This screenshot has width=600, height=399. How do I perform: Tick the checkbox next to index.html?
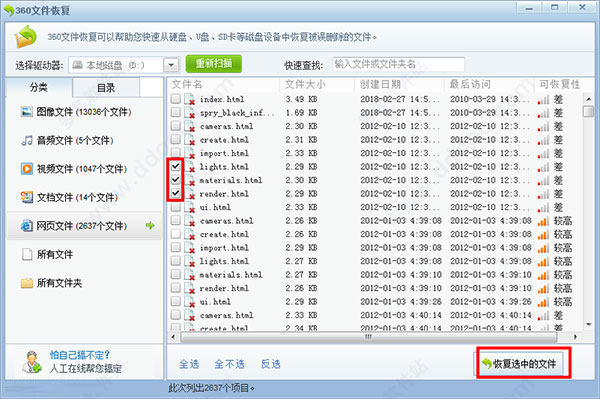(x=176, y=99)
